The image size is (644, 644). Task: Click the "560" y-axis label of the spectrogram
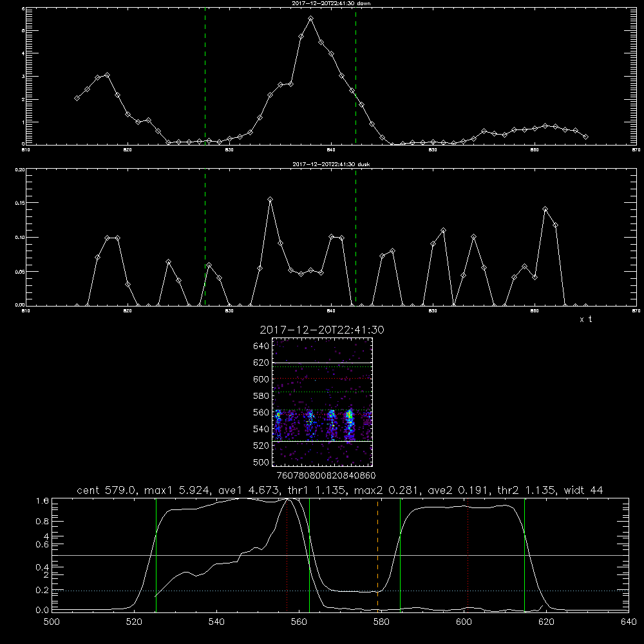click(x=261, y=412)
